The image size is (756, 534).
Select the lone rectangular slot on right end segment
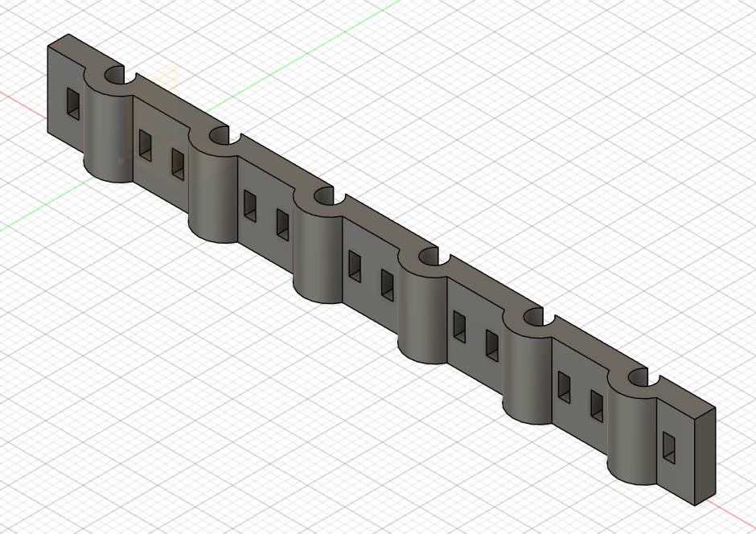669,448
